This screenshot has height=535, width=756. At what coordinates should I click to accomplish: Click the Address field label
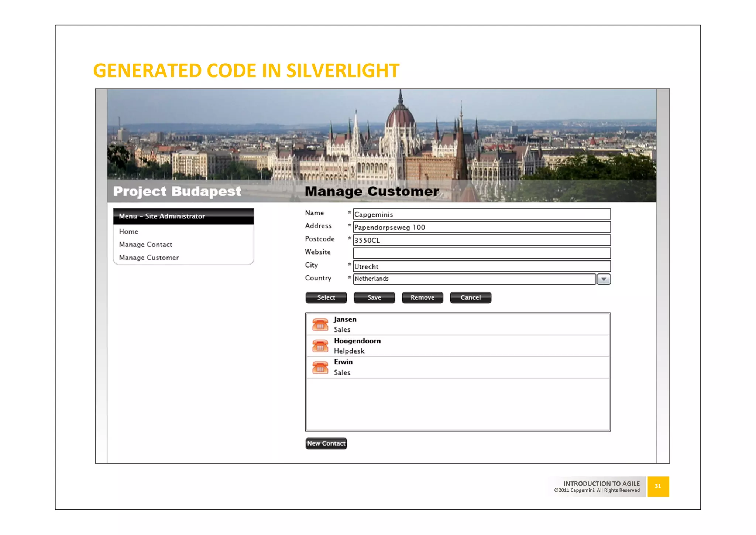tap(318, 226)
